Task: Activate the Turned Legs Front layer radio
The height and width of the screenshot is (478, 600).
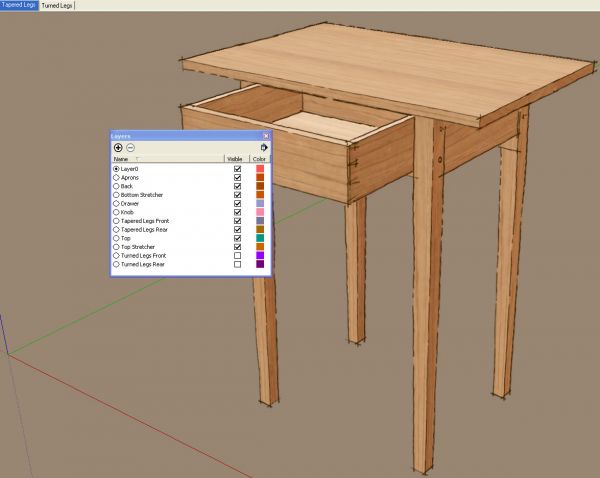Action: click(116, 256)
